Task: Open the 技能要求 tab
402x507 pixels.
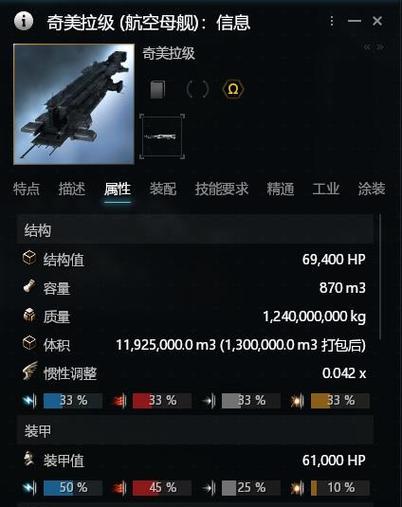Action: point(222,189)
